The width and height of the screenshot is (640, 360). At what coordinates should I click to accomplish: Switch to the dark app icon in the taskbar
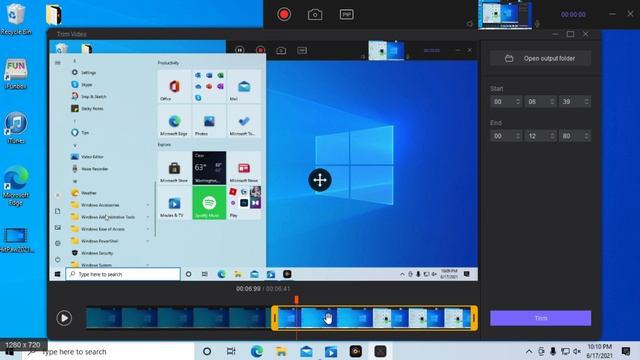tap(380, 351)
